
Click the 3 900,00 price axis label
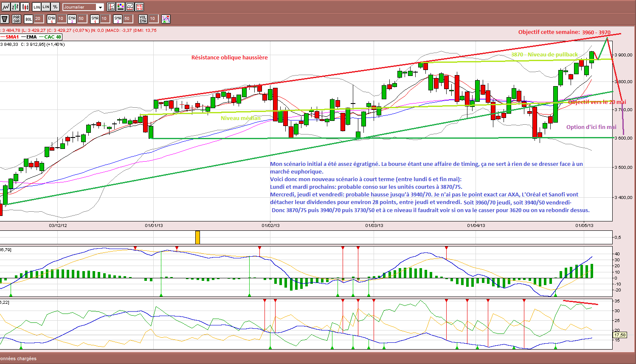[x=623, y=55]
